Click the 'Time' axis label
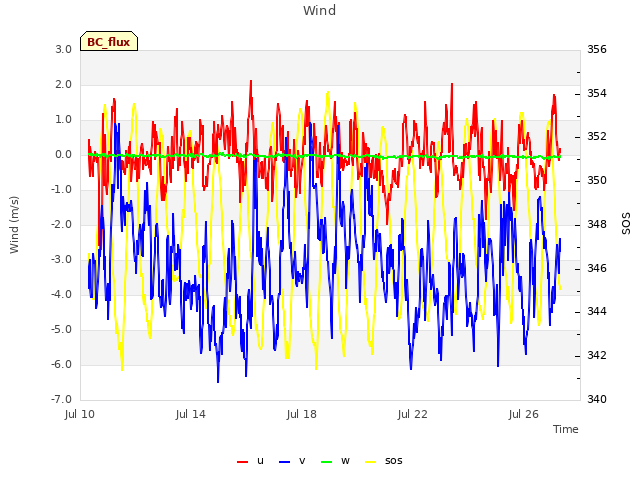 566,429
